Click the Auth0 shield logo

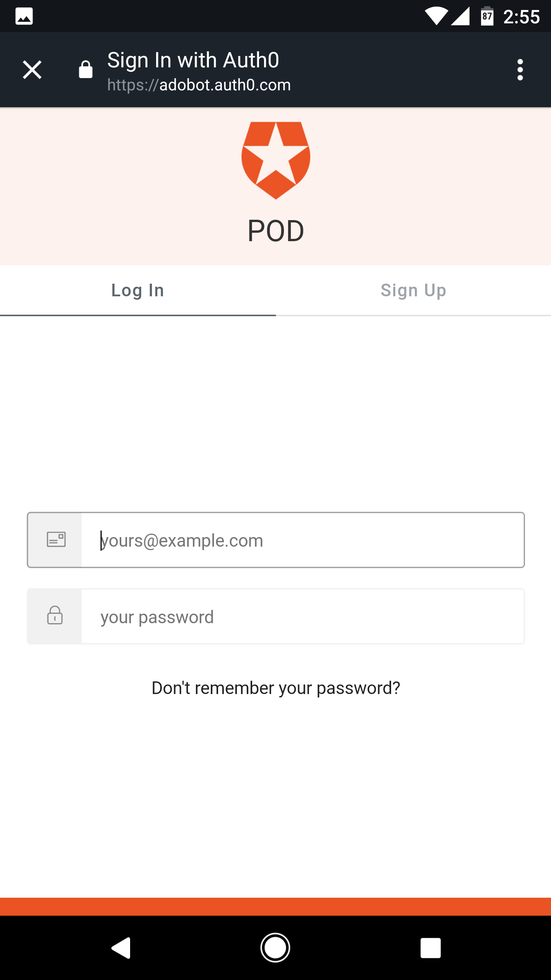pyautogui.click(x=275, y=161)
